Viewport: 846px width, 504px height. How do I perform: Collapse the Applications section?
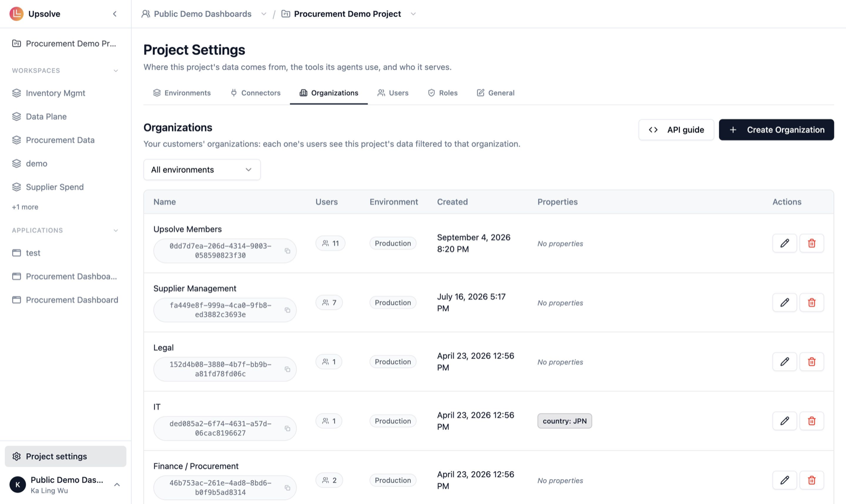(x=116, y=230)
